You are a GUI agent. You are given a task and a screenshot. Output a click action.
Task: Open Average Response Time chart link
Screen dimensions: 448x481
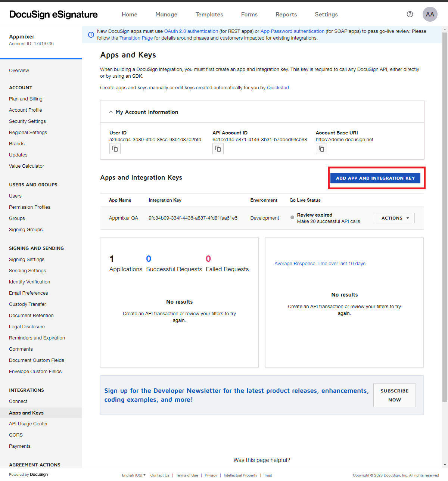click(x=320, y=264)
